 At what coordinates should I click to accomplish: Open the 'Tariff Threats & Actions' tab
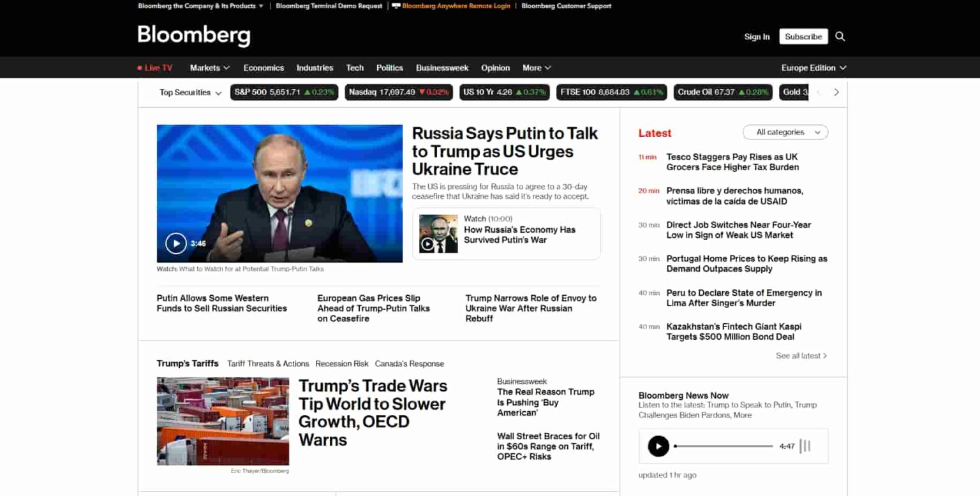click(x=268, y=363)
